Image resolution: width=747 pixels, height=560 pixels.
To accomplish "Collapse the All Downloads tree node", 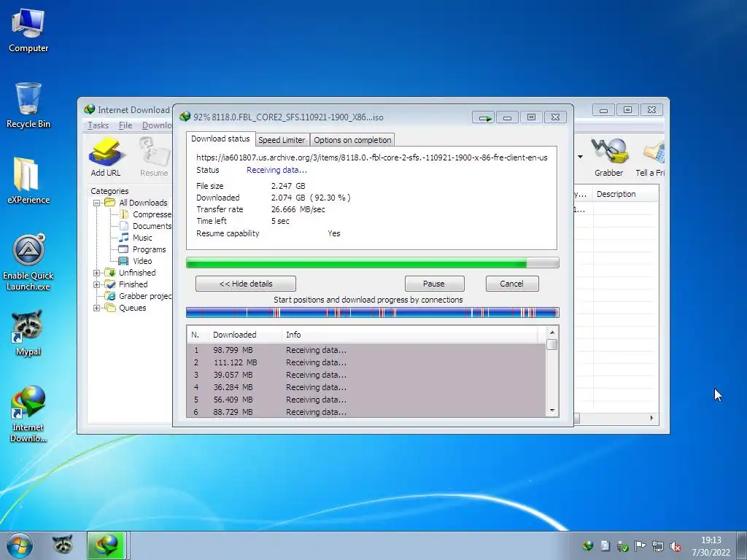I will pos(97,203).
